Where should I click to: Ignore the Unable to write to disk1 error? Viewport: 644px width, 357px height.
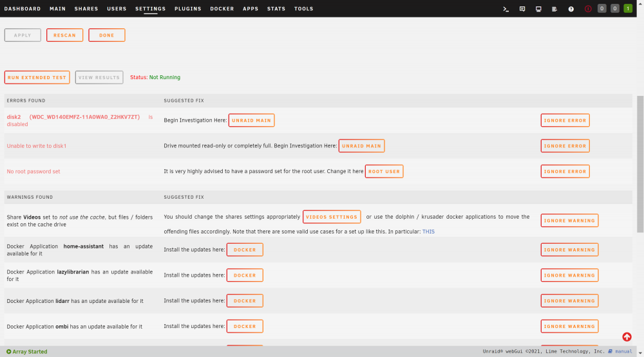pos(565,145)
